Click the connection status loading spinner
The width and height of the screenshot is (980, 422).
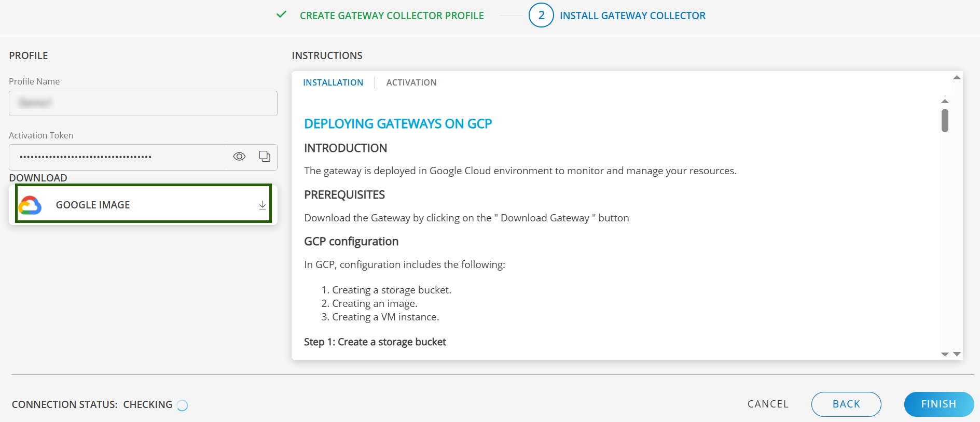pyautogui.click(x=182, y=405)
